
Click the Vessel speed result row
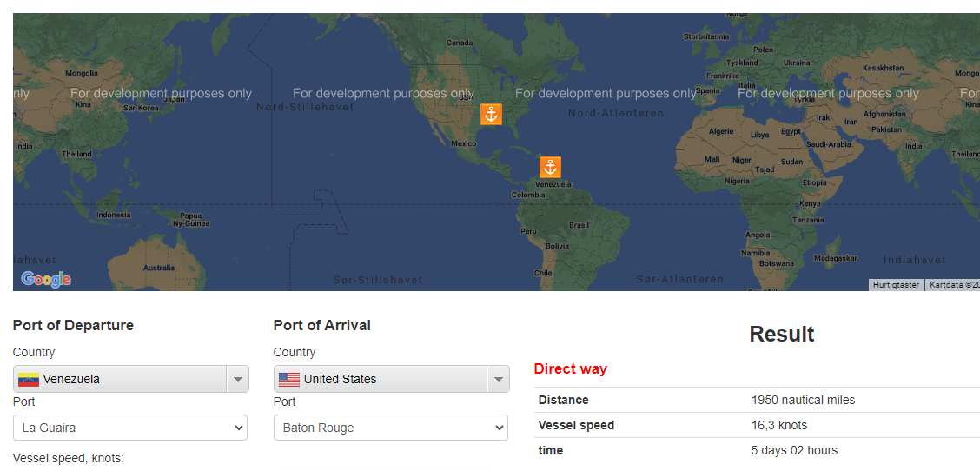756,425
